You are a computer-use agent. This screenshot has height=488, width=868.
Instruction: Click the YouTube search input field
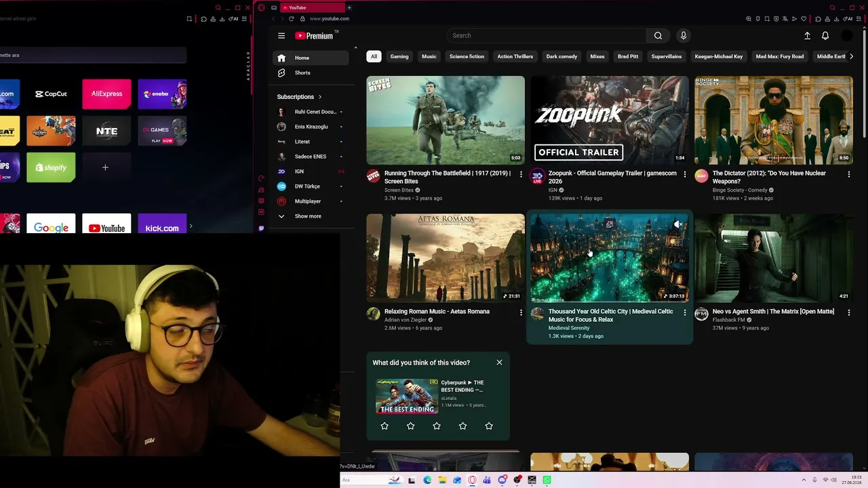(546, 36)
